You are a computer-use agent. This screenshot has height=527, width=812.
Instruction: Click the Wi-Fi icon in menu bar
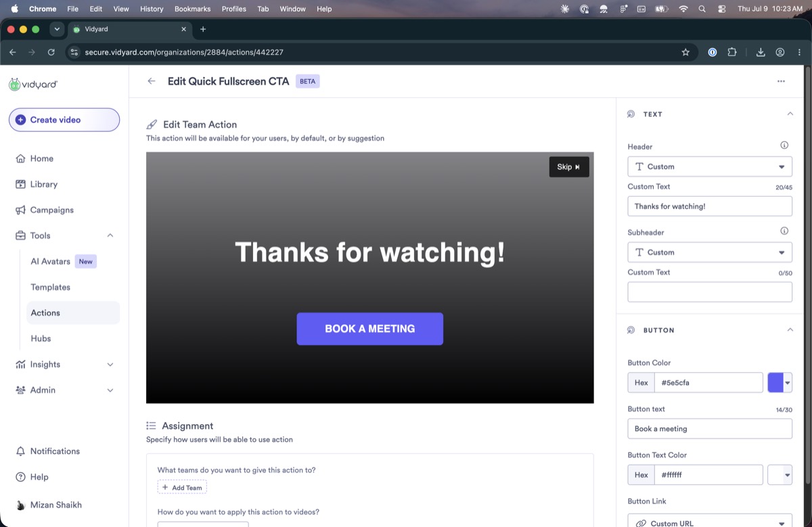(x=683, y=9)
